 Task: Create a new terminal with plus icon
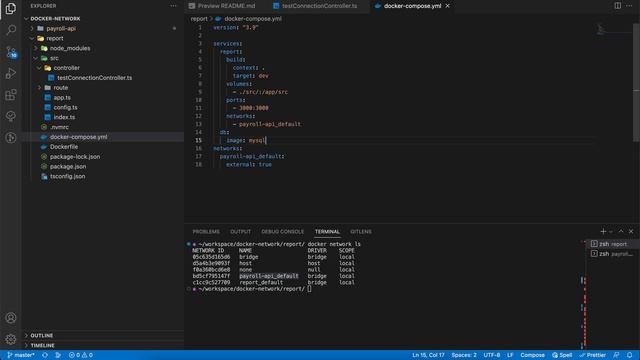tap(603, 231)
